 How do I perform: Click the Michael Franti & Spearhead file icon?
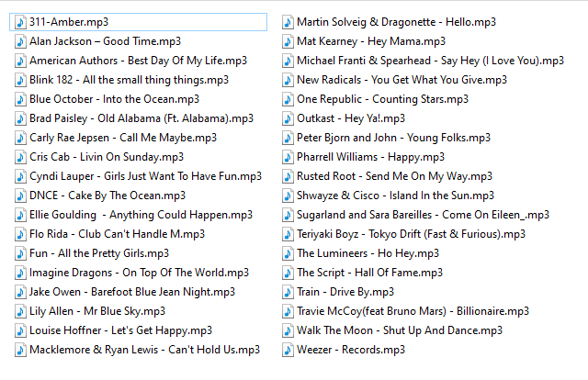[288, 61]
